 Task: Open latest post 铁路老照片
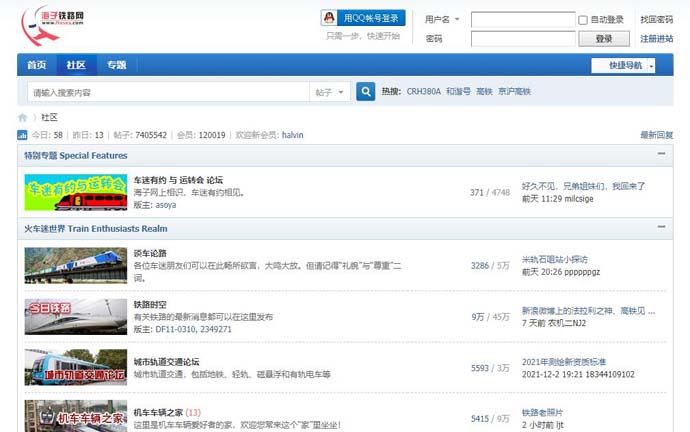(542, 413)
